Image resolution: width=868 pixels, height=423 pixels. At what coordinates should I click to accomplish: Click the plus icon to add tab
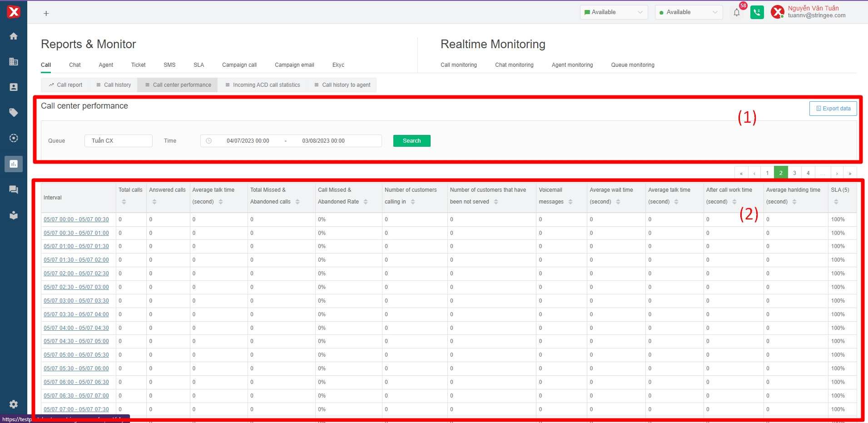click(x=46, y=14)
